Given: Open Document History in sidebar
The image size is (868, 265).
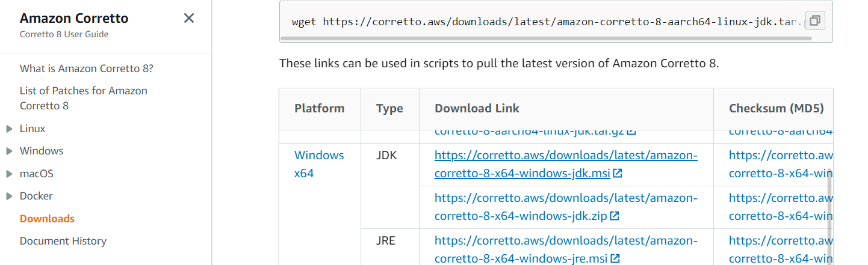Looking at the screenshot, I should pyautogui.click(x=63, y=241).
